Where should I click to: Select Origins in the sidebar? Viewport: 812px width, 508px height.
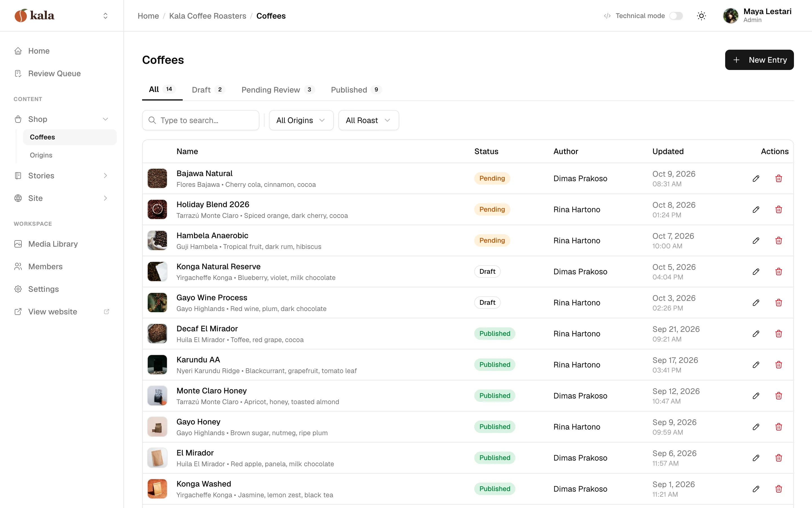[x=70, y=155]
